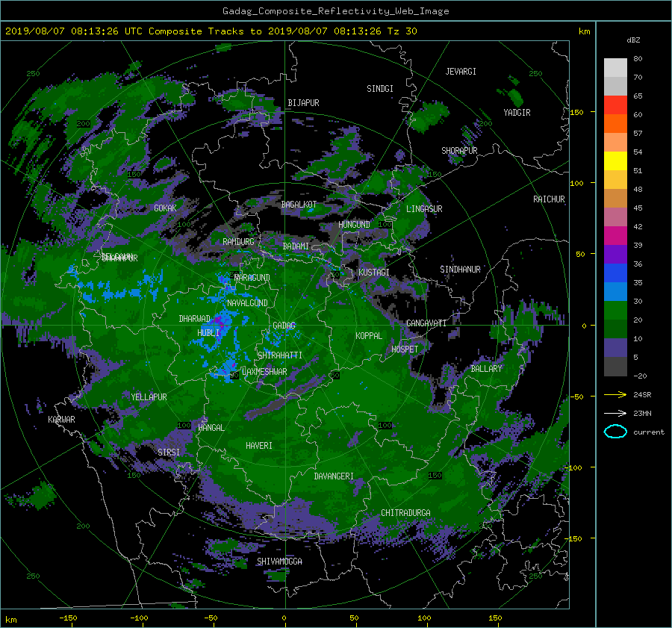Click the yellow 24SR arrow icon
Viewport: 672px width, 628px height.
(615, 394)
